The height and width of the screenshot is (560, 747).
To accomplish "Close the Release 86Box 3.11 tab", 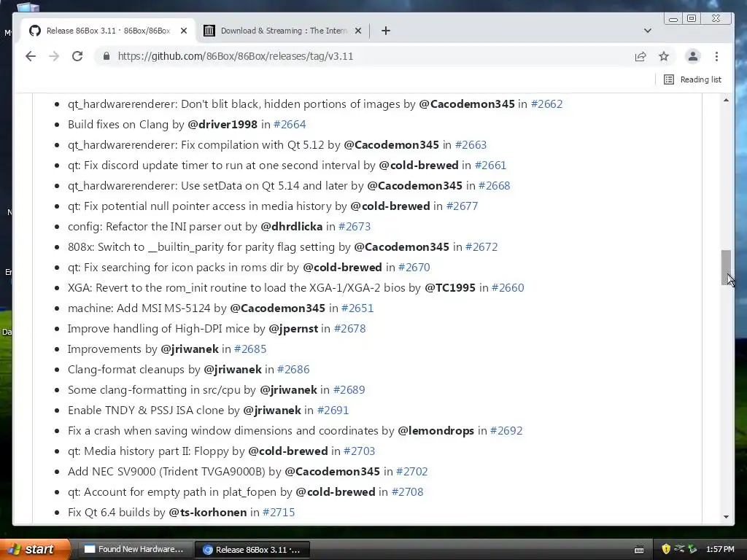I will (184, 31).
